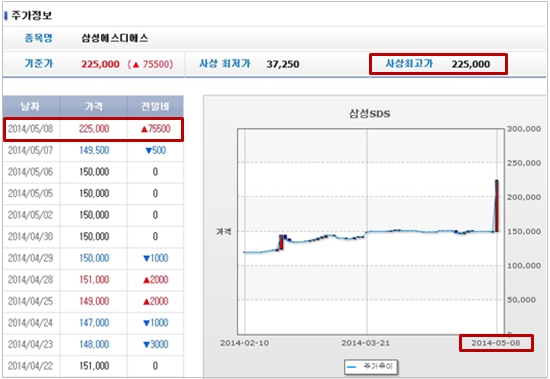
Task: Select the 2014/05/06 date cell
Action: click(x=31, y=172)
